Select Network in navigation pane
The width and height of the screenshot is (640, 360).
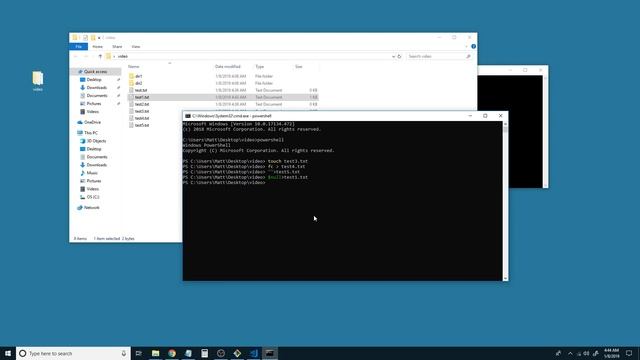(91, 207)
